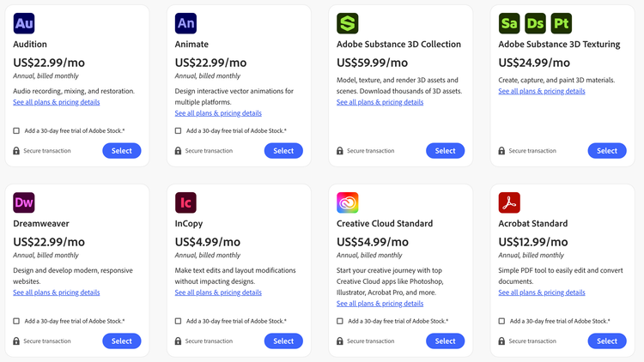Check Adobe Stock trial box under Animate

click(x=178, y=131)
